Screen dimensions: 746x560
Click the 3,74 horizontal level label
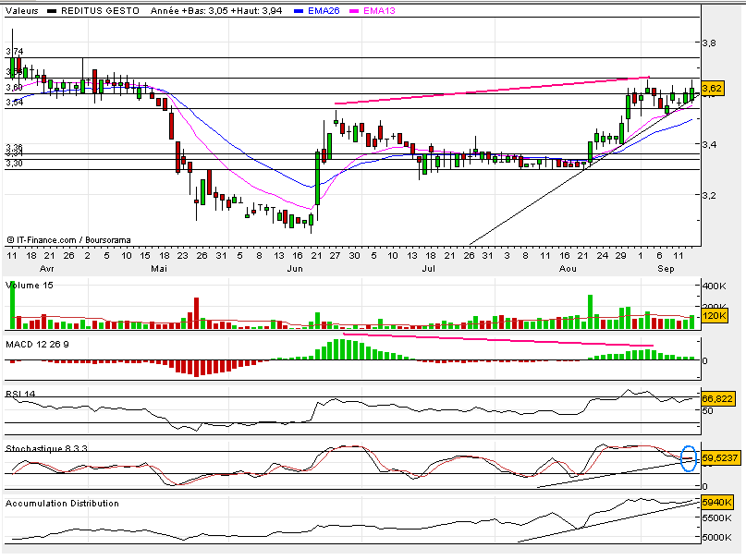point(15,51)
